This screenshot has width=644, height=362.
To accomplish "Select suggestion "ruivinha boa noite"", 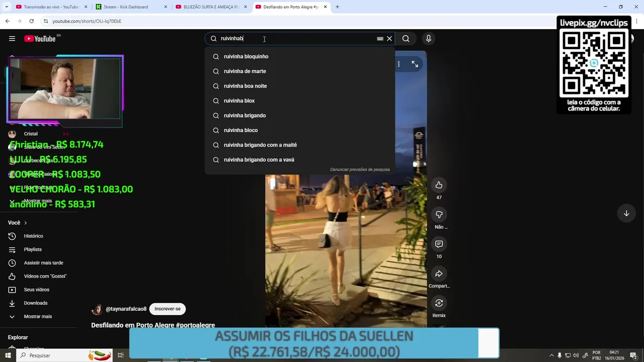I will 300,86.
